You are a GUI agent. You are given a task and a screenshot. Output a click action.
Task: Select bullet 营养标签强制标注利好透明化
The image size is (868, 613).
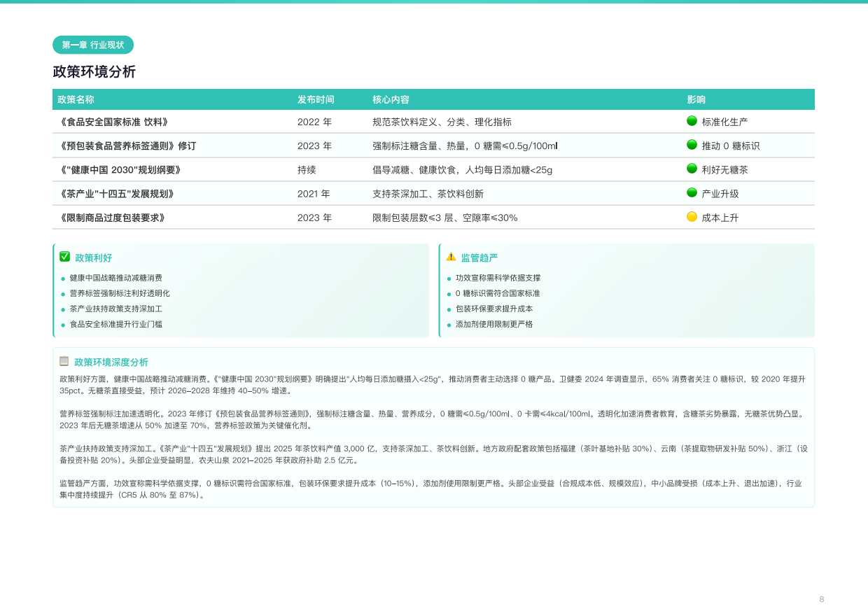tap(120, 293)
